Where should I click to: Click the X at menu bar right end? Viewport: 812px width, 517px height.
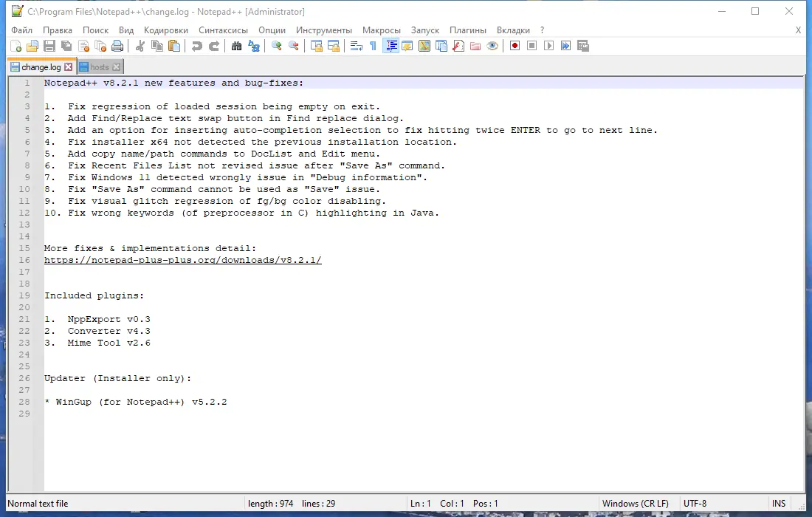798,30
